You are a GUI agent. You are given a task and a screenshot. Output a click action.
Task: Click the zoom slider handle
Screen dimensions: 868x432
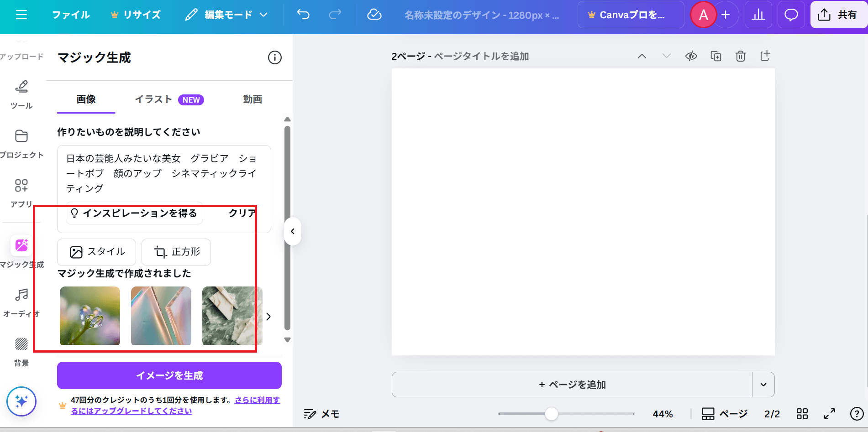(x=552, y=414)
